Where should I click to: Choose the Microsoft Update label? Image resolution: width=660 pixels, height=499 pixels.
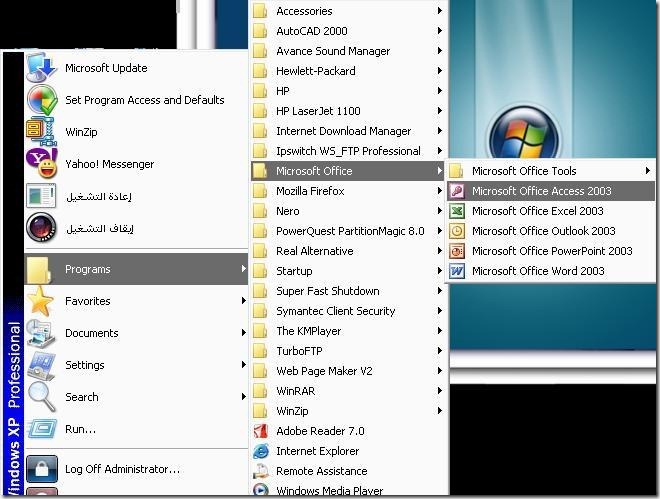(x=106, y=68)
